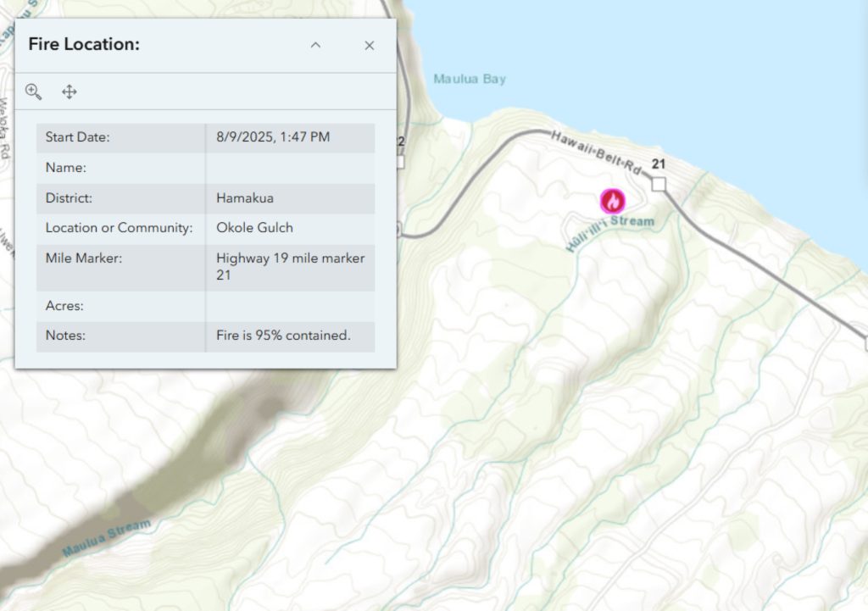Click the Maulua Bay label on map
This screenshot has width=868, height=611.
[x=469, y=79]
